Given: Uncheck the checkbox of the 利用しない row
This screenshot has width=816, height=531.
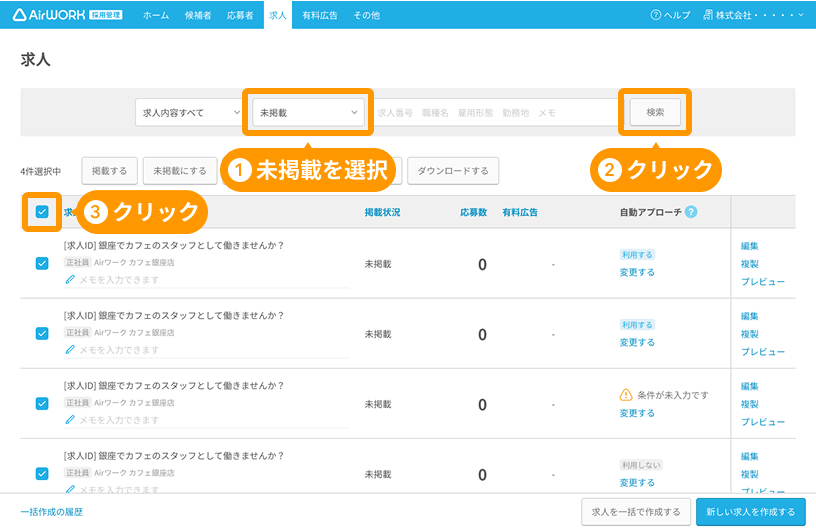Looking at the screenshot, I should [x=42, y=474].
